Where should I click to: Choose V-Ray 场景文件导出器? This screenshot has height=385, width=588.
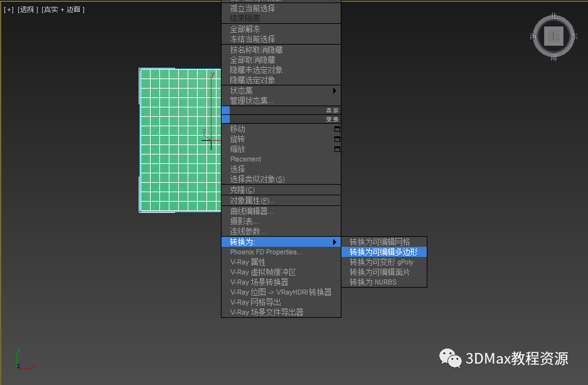pyautogui.click(x=281, y=312)
